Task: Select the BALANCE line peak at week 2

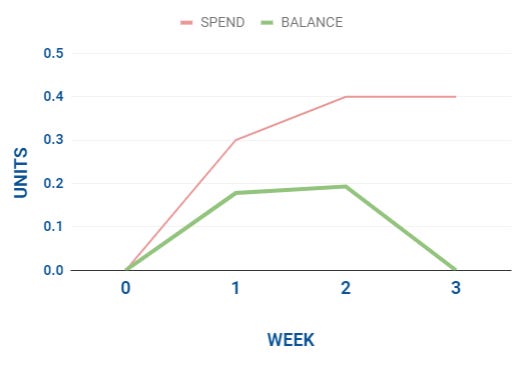Action: coord(346,186)
